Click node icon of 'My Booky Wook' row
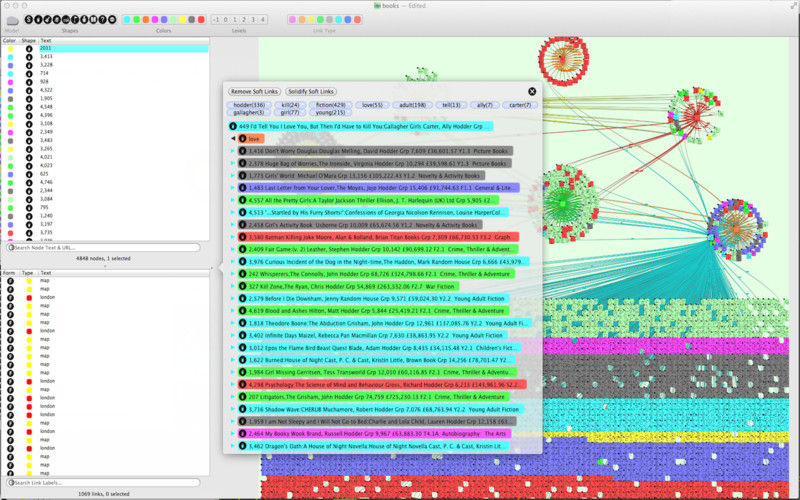 [x=242, y=434]
